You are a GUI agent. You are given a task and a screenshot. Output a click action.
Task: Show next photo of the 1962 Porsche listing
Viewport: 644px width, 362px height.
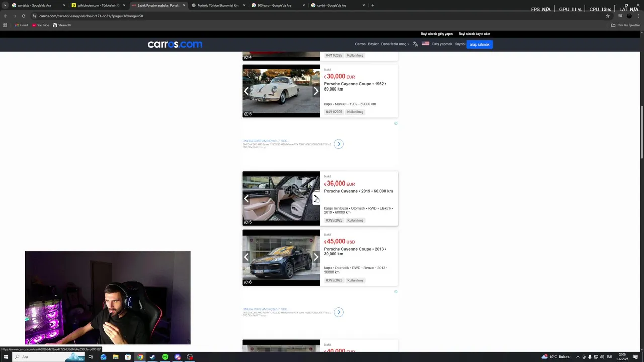pos(316,91)
